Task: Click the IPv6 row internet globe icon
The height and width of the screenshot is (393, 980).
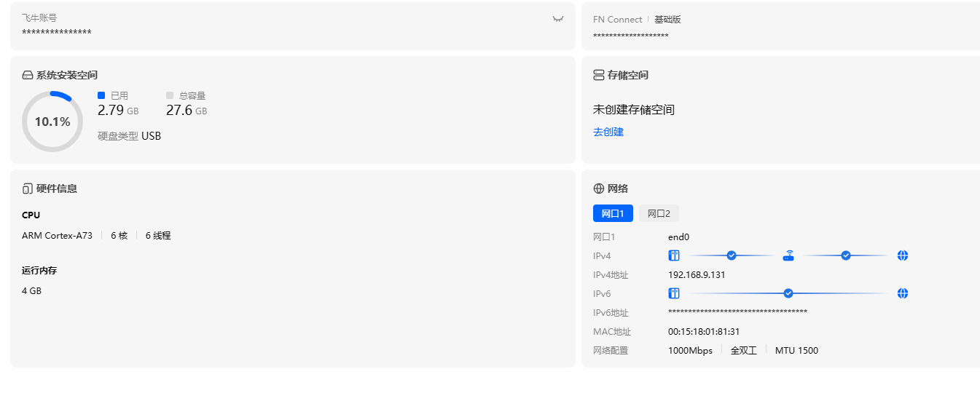Action: [x=903, y=293]
